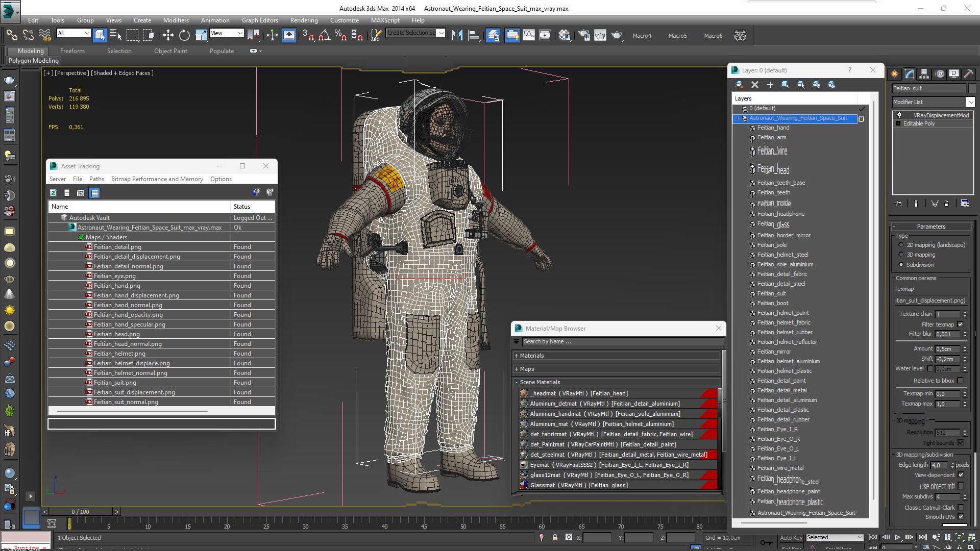The height and width of the screenshot is (551, 980).
Task: Collapse Scene Materials group
Action: pyautogui.click(x=517, y=382)
